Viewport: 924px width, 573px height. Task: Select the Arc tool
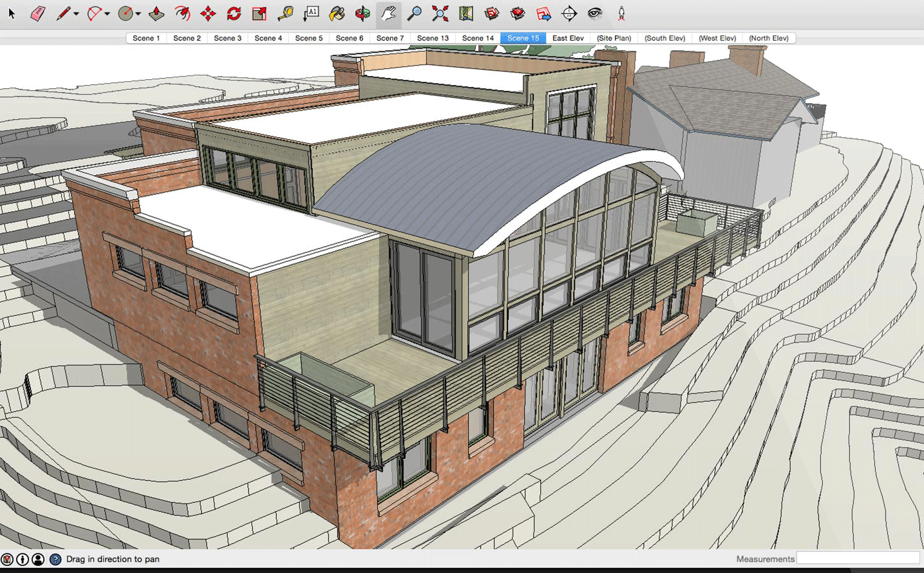[x=95, y=13]
